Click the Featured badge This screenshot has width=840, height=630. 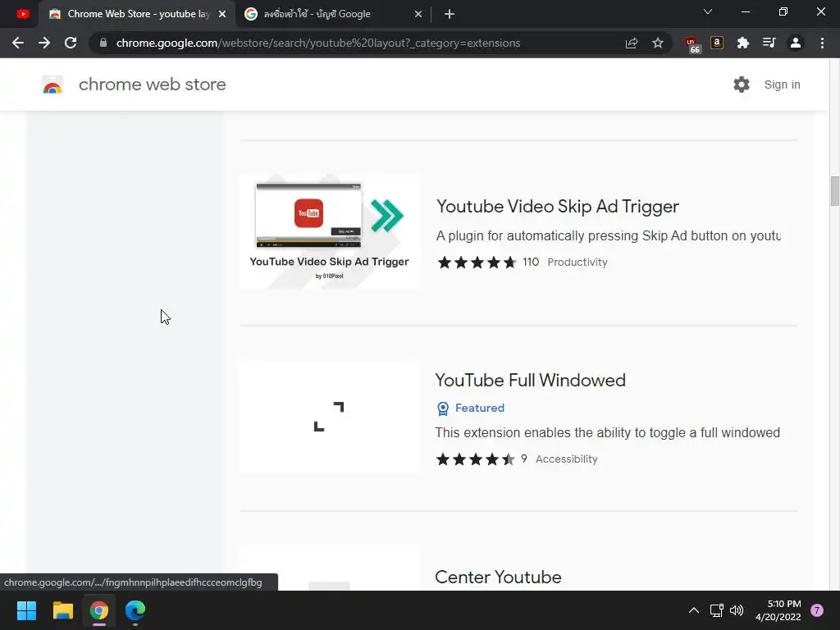pos(471,409)
